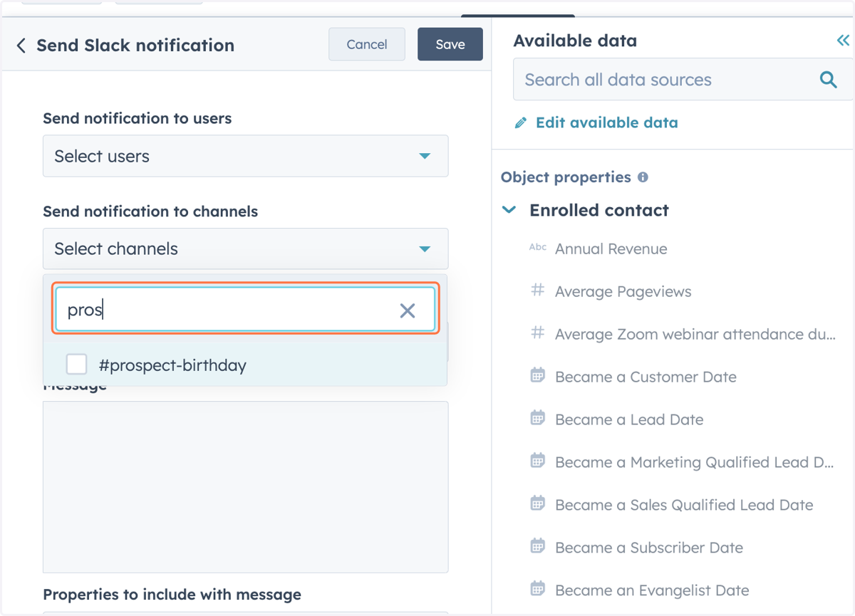The height and width of the screenshot is (616, 855).
Task: Select Average Zoom webinar attendance property
Action: pyautogui.click(x=695, y=335)
